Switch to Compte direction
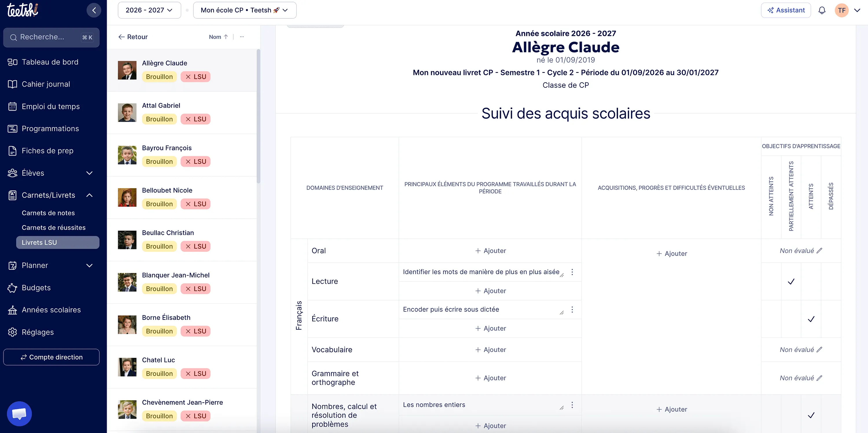This screenshot has width=868, height=433. [51, 357]
